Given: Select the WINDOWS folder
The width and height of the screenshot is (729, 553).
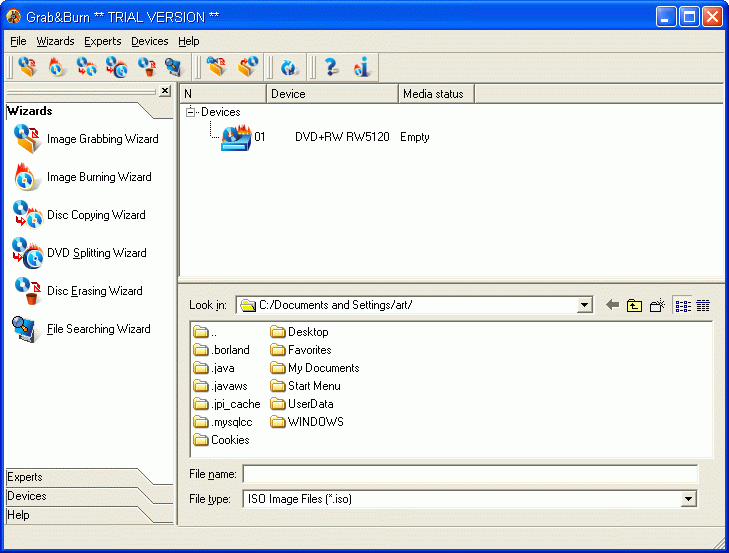Looking at the screenshot, I should pos(307,422).
